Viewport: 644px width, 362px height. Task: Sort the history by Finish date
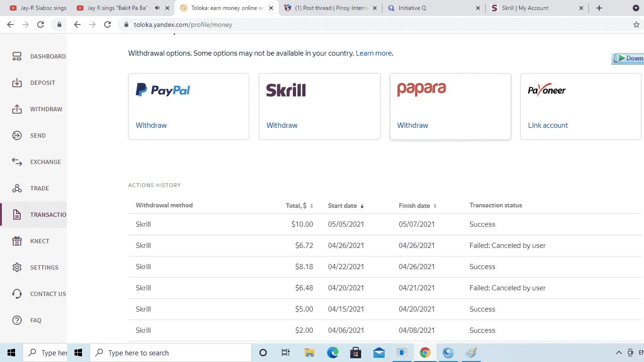[418, 206]
